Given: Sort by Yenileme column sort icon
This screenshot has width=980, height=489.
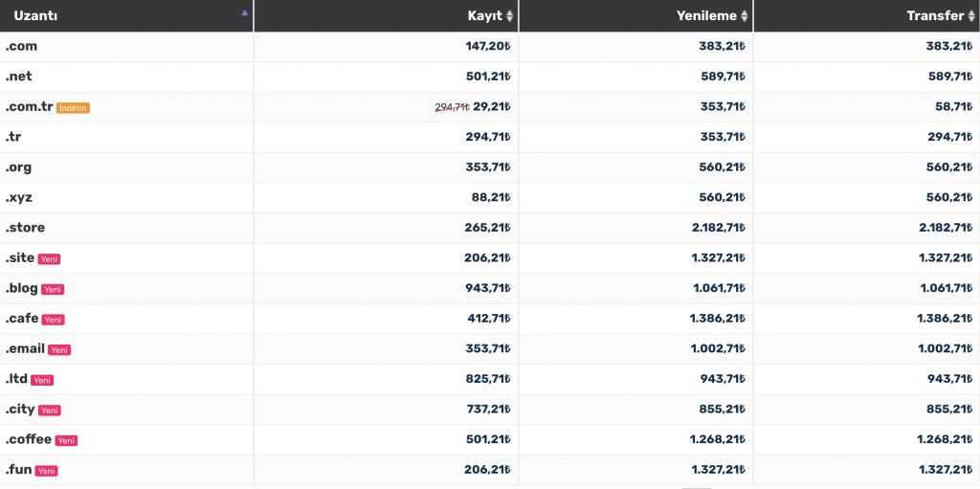Looking at the screenshot, I should tap(744, 17).
